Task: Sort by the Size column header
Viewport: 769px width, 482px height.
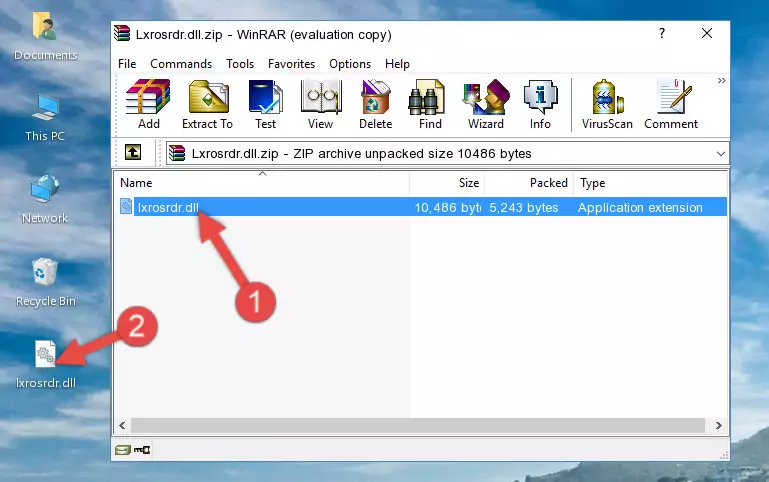Action: coord(447,182)
